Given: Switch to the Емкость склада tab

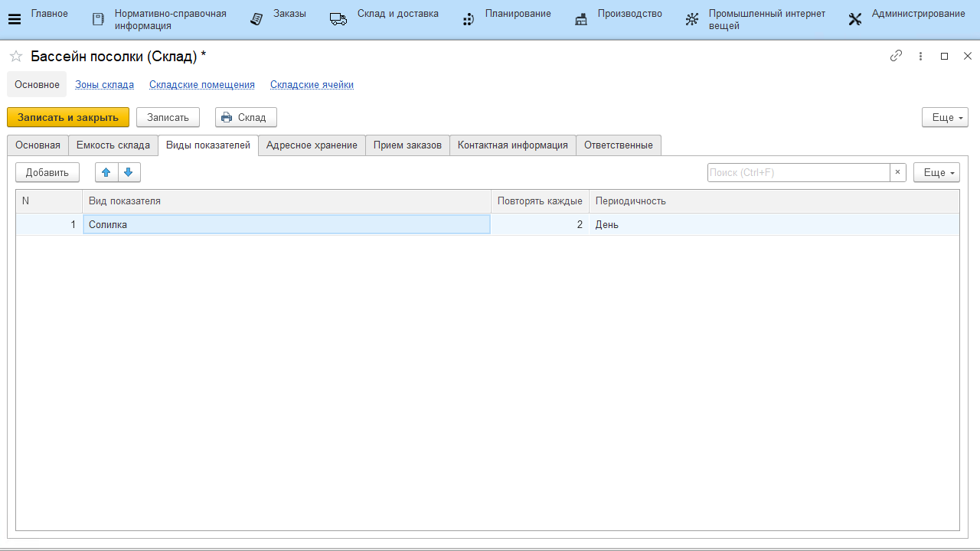Looking at the screenshot, I should coord(113,145).
